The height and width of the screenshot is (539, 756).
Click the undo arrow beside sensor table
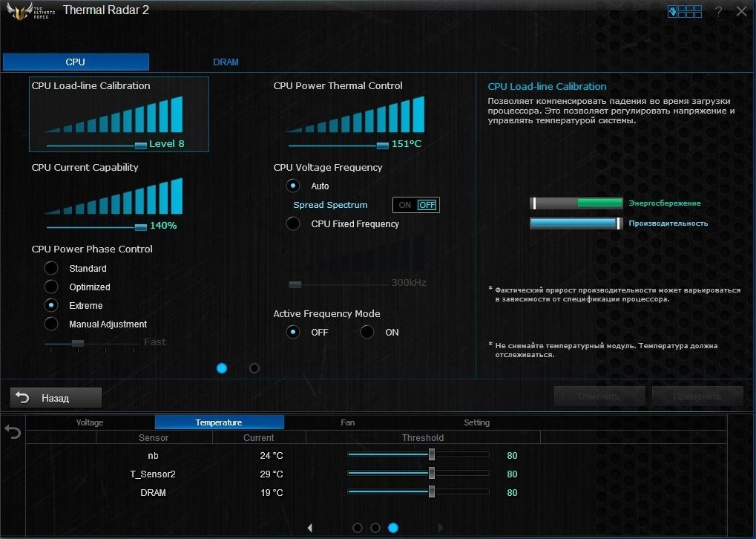pos(13,431)
